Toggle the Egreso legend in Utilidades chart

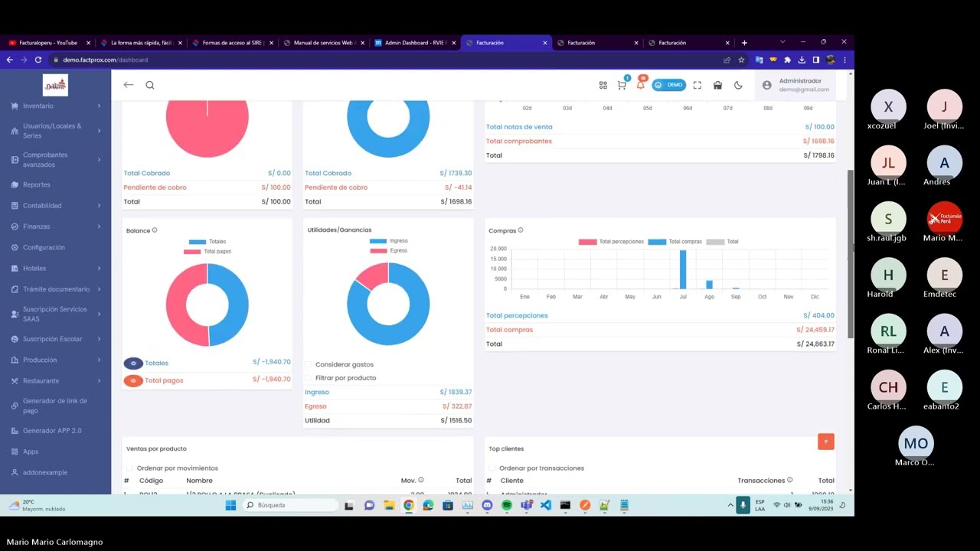[388, 250]
